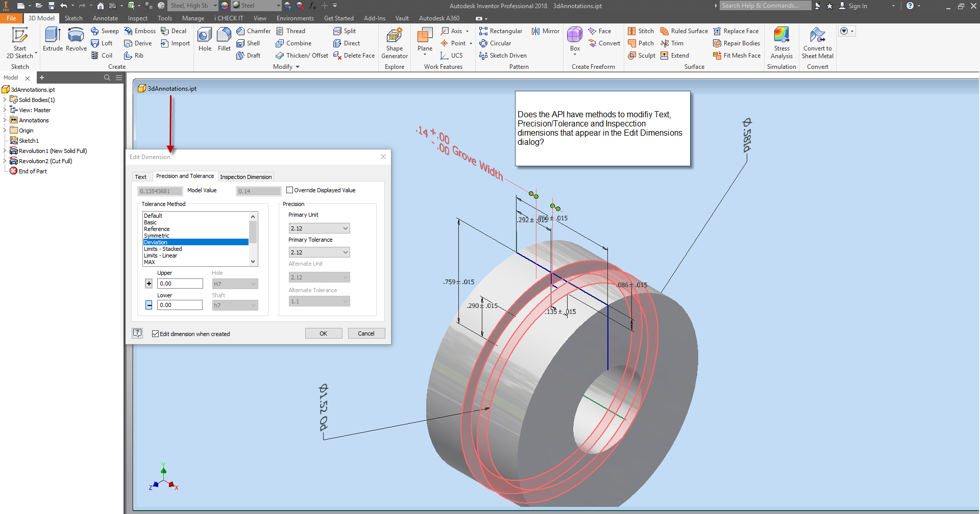Select the Fillet tool
This screenshot has height=514, width=980.
pos(224,38)
